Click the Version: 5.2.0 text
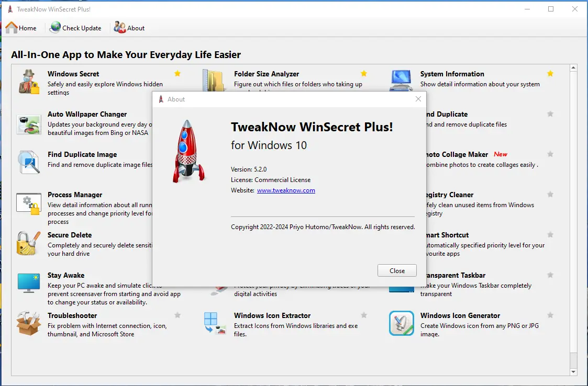Viewport: 588px width, 386px height. (249, 169)
